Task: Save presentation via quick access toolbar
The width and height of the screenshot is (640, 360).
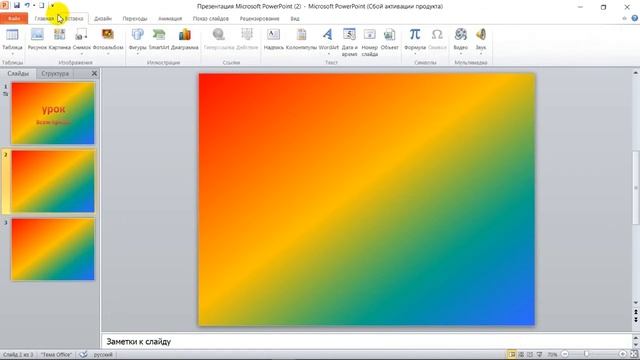Action: tap(17, 5)
